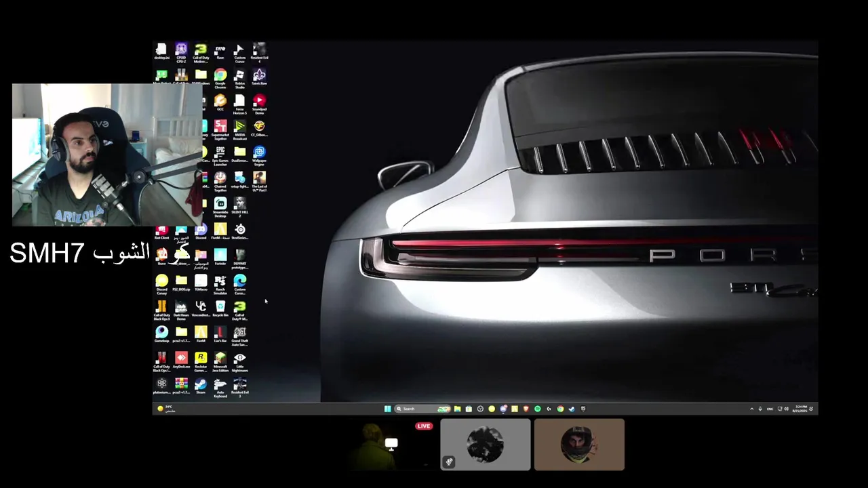Open File Explorer from the taskbar
Screen dimensions: 868x488
(457, 409)
